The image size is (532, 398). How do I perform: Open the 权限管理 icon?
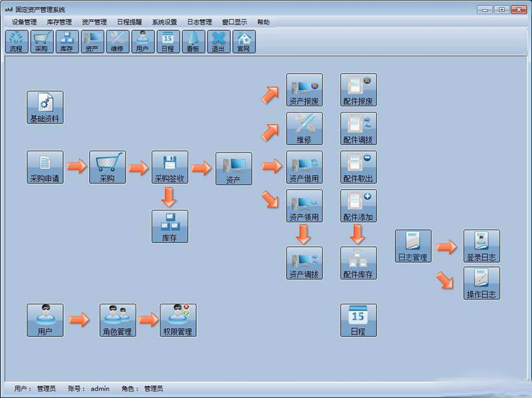178,320
